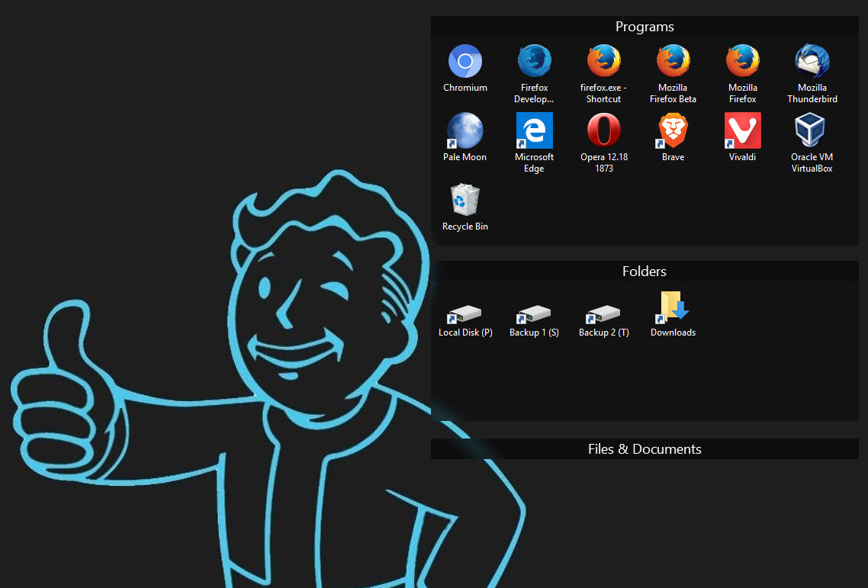Viewport: 868px width, 588px height.
Task: Click the Files & Documents fence header
Action: (x=645, y=449)
